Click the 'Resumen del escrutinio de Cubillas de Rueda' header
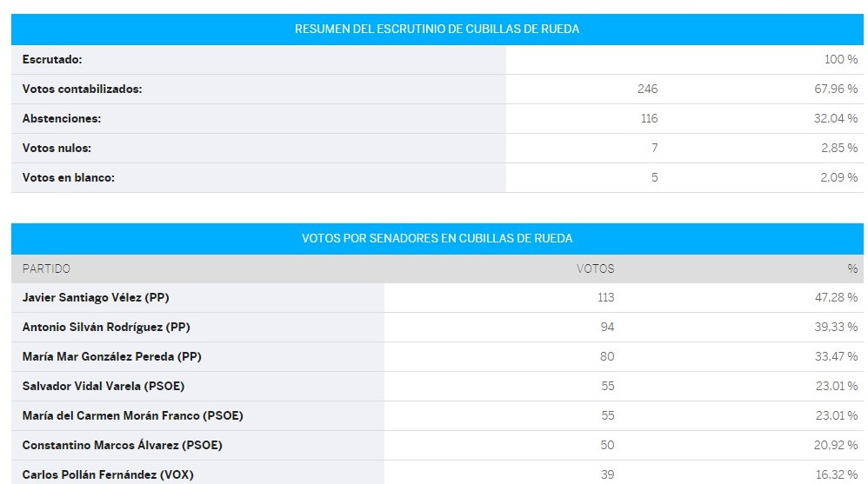868x484 pixels. coord(437,30)
